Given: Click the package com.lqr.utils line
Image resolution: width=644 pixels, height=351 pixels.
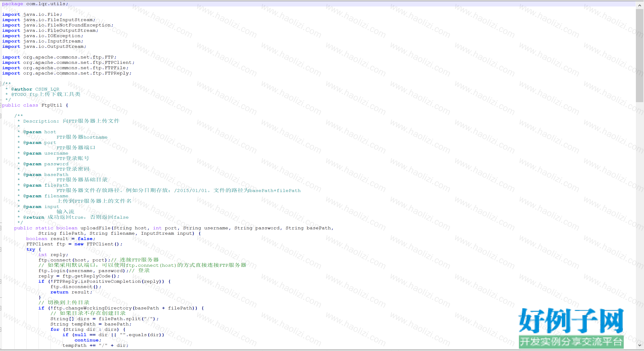Looking at the screenshot, I should (35, 4).
